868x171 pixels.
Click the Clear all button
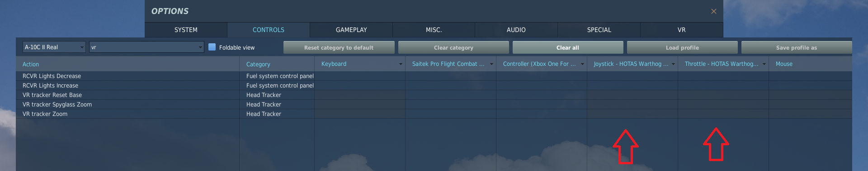[x=568, y=47]
